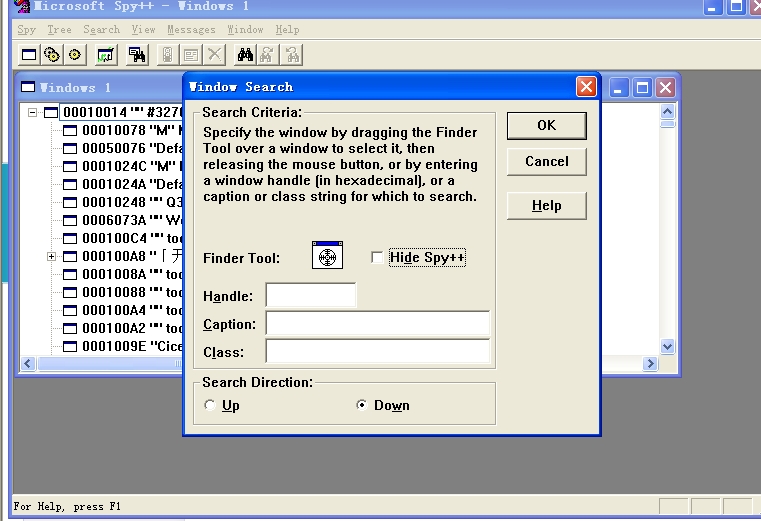
Task: Click the Spy++ application icon in title bar
Action: 22,6
